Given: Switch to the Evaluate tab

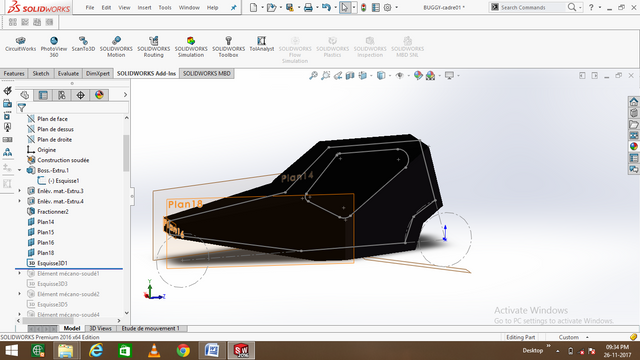Looking at the screenshot, I should tap(68, 73).
